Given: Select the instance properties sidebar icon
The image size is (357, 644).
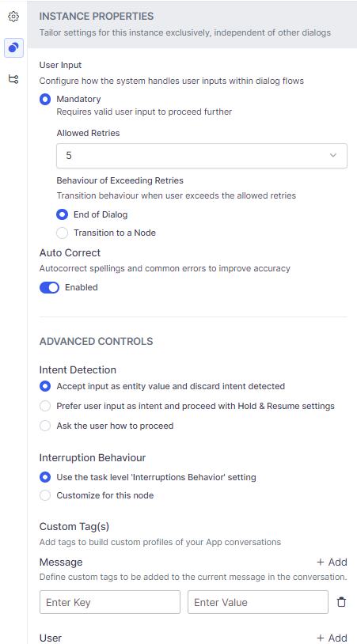Looking at the screenshot, I should coord(13,47).
